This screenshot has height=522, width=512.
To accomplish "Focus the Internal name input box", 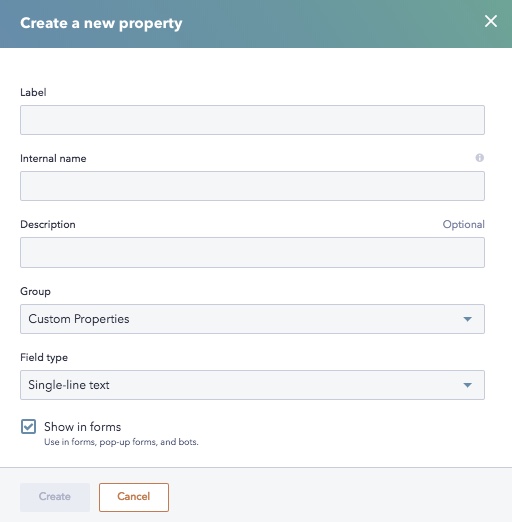I will 252,186.
